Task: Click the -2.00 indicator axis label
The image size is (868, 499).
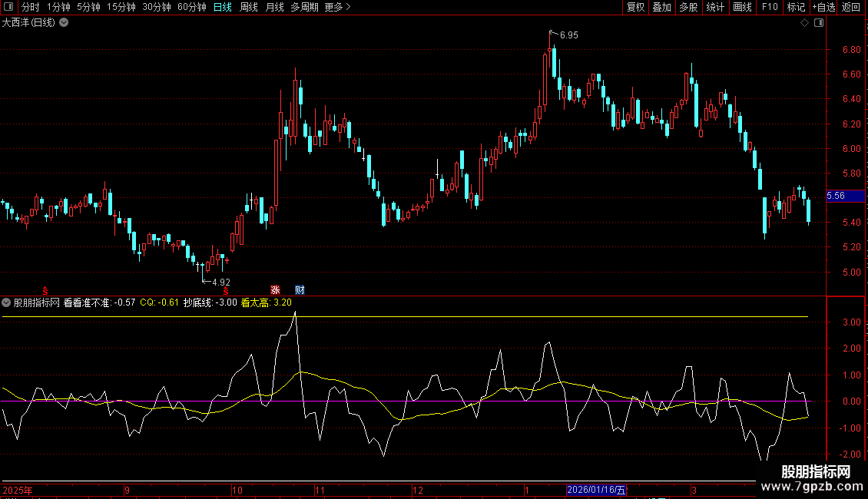Action: click(850, 454)
